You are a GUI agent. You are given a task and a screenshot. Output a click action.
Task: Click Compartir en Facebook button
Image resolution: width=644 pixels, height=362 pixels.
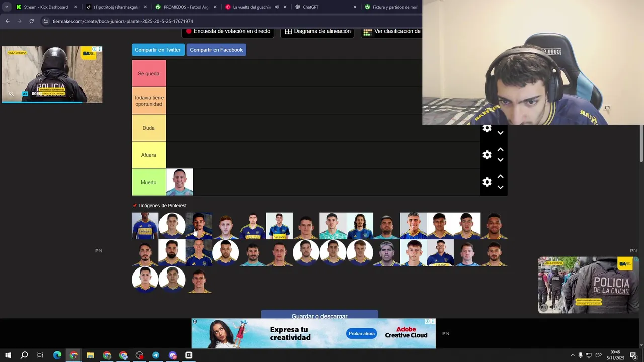[216, 50]
